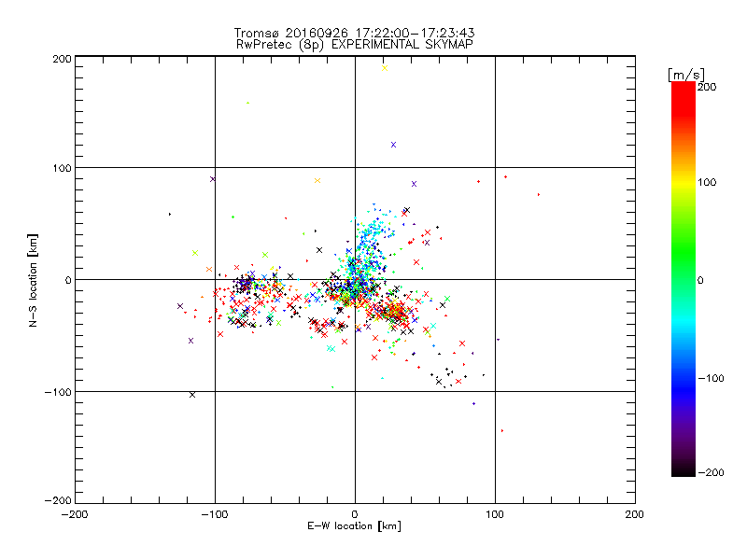
Task: Click the subtitle "RwPretec (8p) EXPERIMENTAL SKYMAP"
Action: coord(354,44)
